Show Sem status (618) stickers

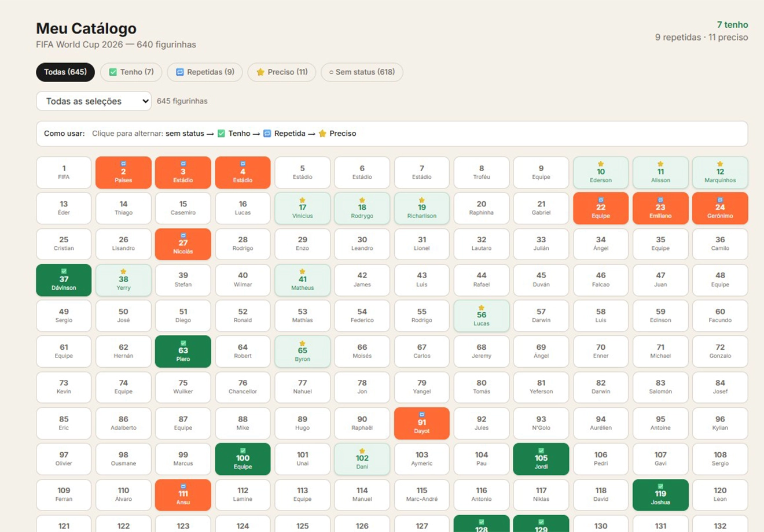[x=362, y=72]
